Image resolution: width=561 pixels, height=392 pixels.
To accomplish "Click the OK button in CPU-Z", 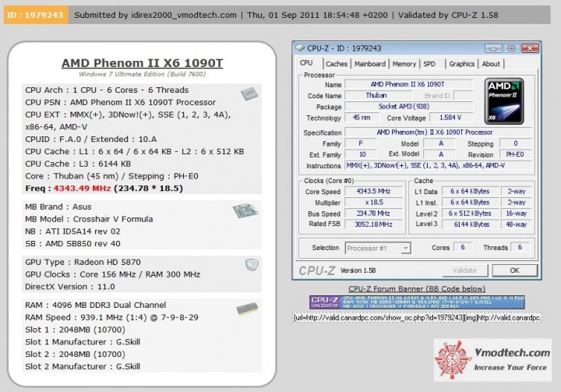I will tap(514, 270).
